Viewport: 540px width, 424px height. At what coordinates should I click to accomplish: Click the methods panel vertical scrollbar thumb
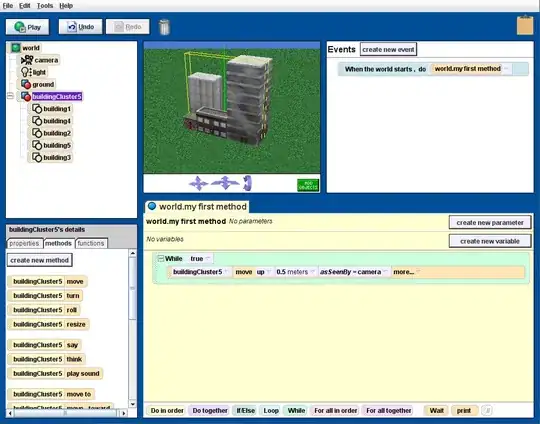[133, 289]
